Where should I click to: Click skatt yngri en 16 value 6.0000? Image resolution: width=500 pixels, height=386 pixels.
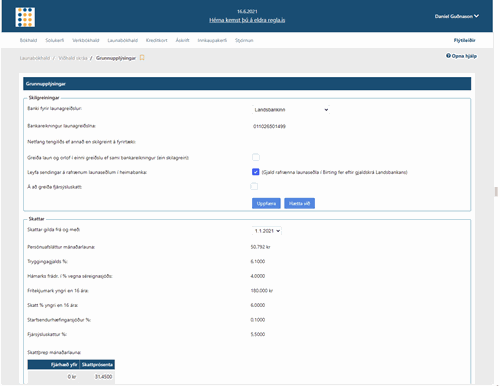pos(258,305)
